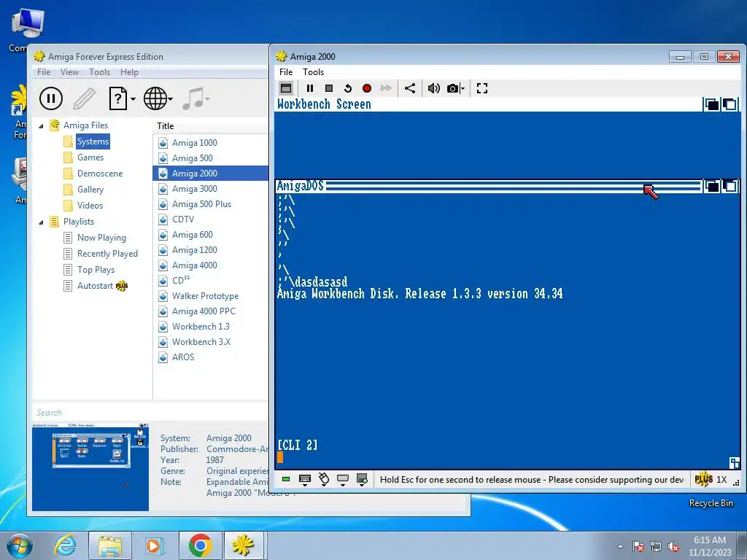The width and height of the screenshot is (747, 560).
Task: Select AROS in the title list
Action: pyautogui.click(x=183, y=357)
